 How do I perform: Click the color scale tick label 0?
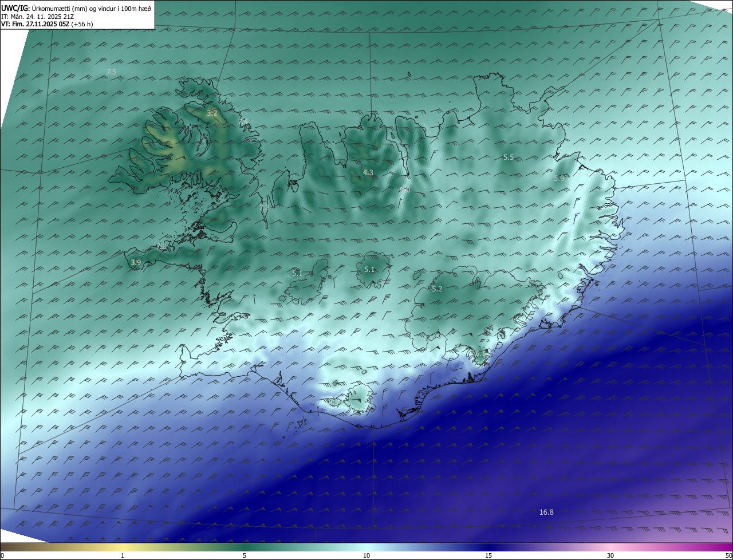(x=2, y=555)
